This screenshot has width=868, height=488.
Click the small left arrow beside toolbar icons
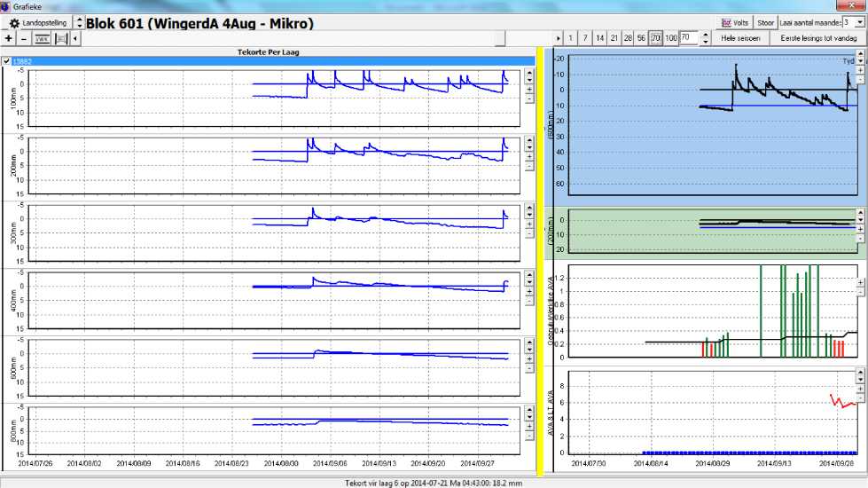point(75,38)
